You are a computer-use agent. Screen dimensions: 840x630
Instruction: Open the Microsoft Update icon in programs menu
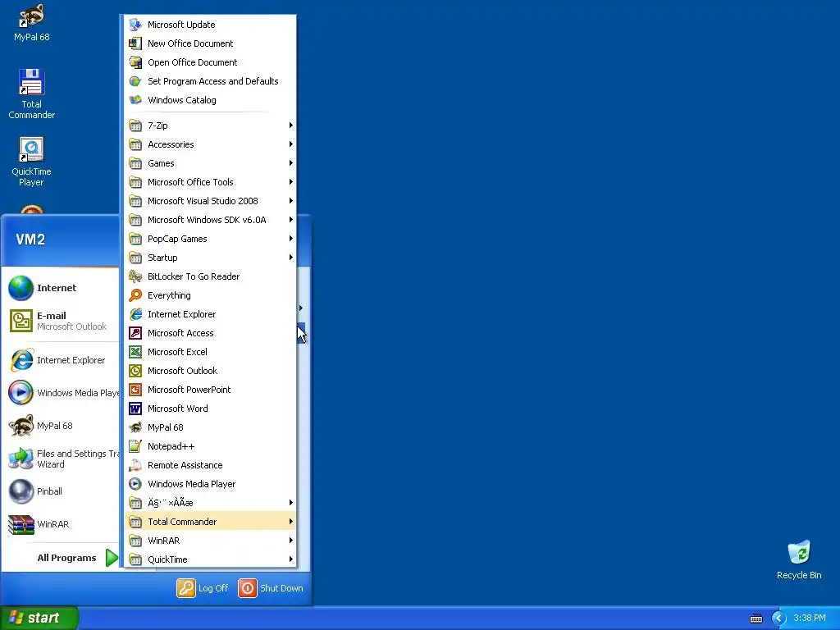point(135,25)
